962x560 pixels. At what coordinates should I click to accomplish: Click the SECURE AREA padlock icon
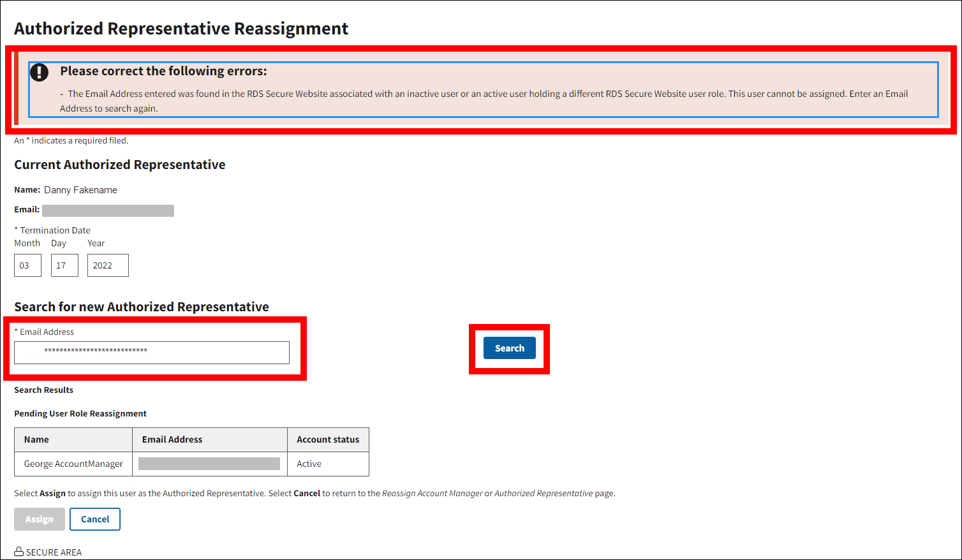(19, 552)
